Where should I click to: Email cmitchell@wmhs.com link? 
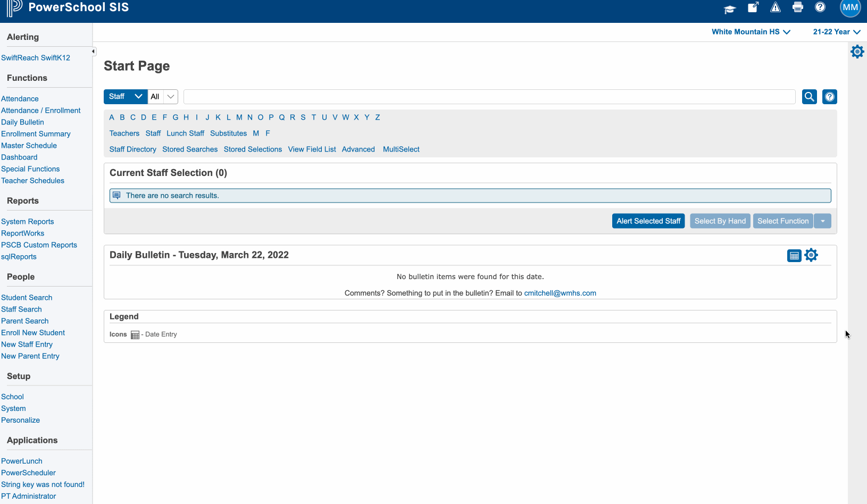(560, 293)
